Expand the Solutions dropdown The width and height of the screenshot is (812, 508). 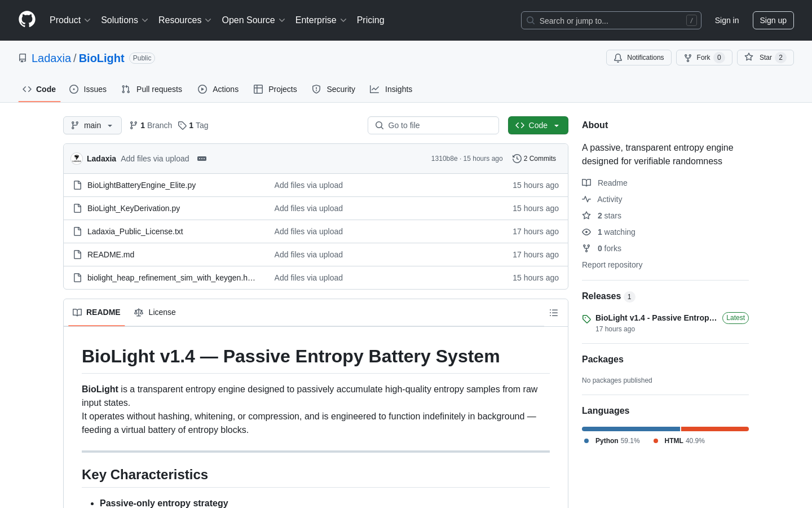pos(125,20)
